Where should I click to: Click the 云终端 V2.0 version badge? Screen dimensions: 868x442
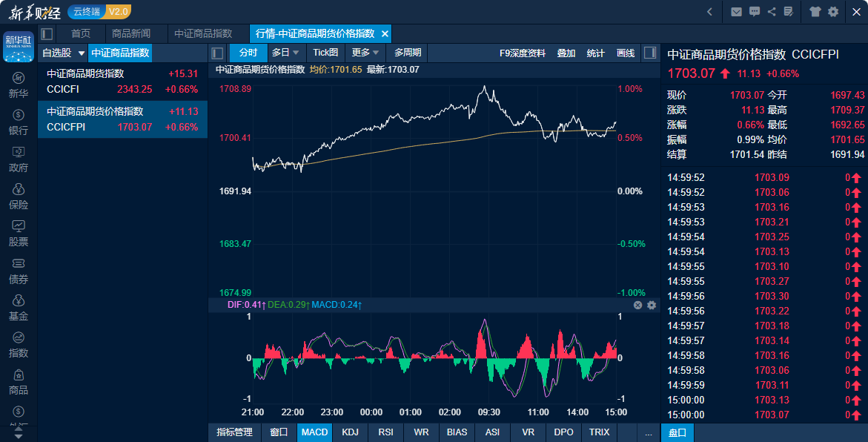[x=99, y=12]
